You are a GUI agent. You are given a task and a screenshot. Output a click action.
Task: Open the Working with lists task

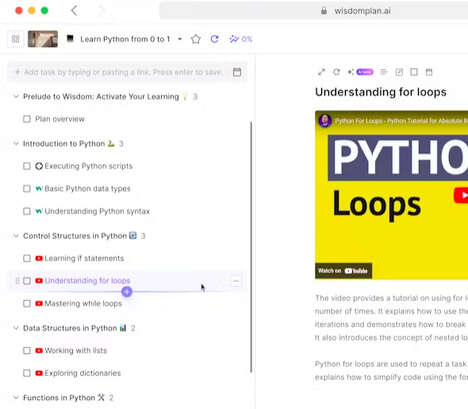click(76, 351)
